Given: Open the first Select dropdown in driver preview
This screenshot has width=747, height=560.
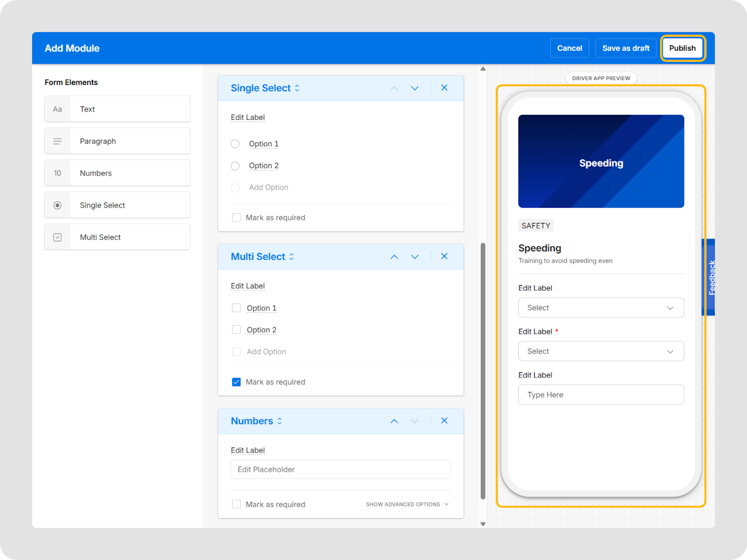Looking at the screenshot, I should click(600, 308).
